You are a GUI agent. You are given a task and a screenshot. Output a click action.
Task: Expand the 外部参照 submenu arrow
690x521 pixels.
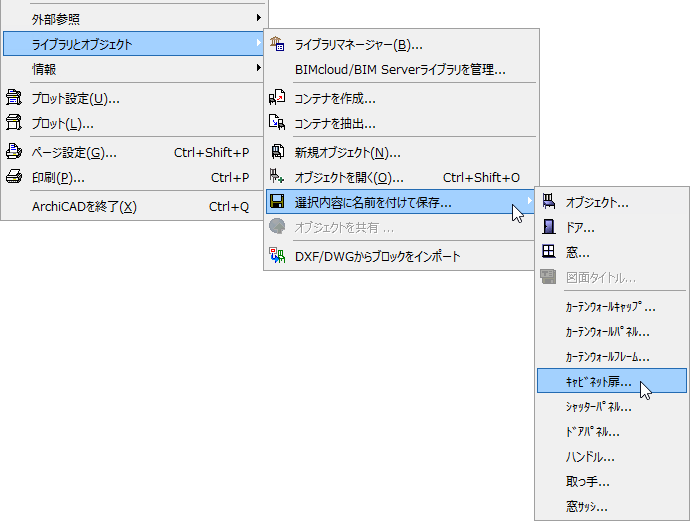coord(259,18)
